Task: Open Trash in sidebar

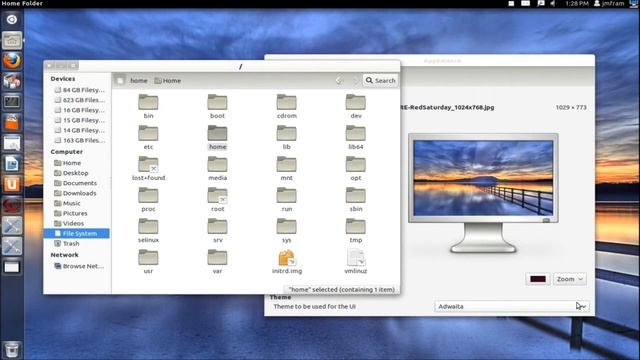Action: point(67,243)
